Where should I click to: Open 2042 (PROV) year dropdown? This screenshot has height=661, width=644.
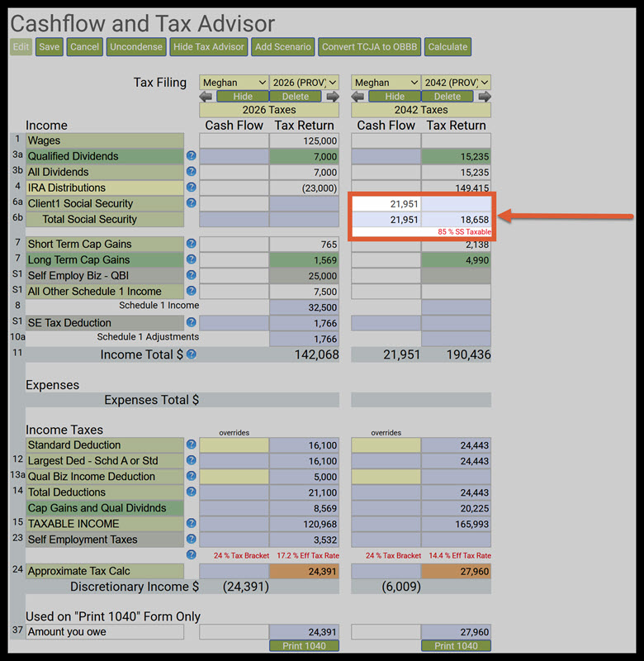(x=456, y=82)
